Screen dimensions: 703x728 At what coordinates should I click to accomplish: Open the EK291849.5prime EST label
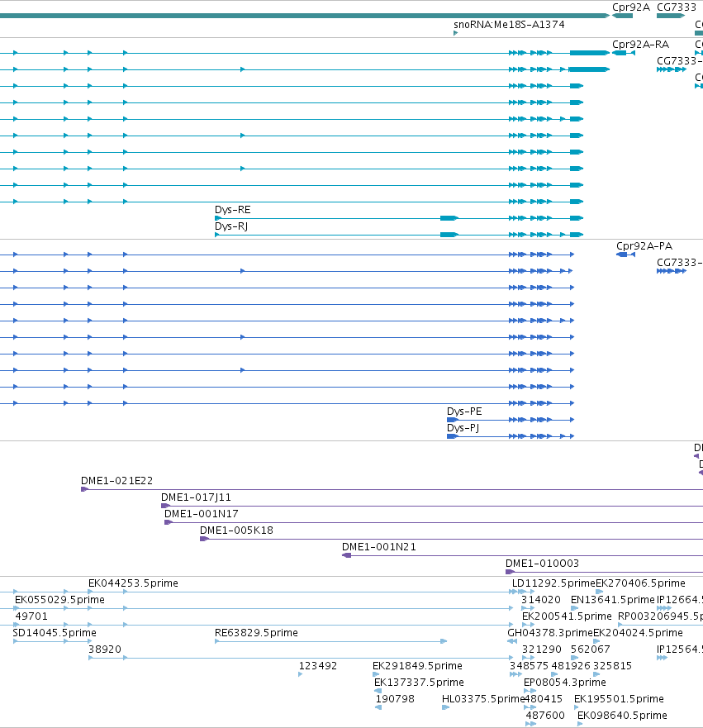(x=417, y=666)
